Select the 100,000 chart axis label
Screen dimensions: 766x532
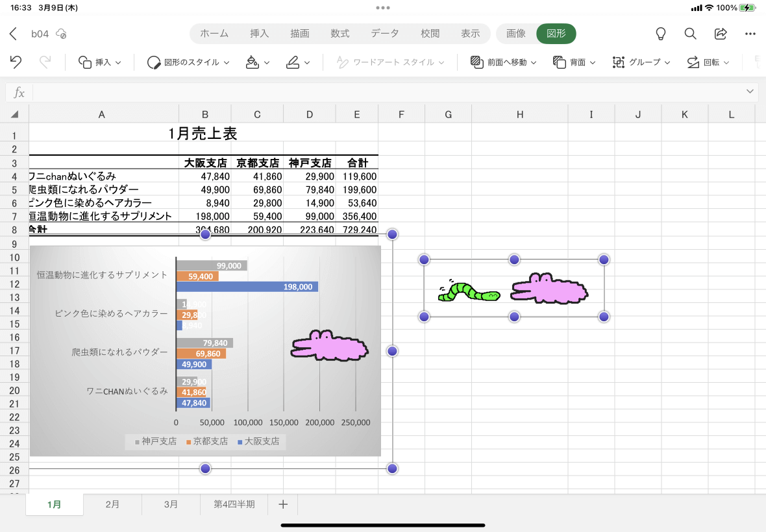tap(248, 422)
